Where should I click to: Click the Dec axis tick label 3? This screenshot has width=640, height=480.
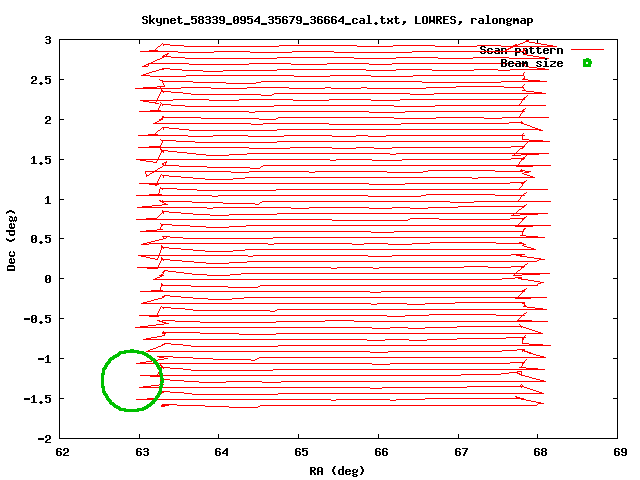coord(48,40)
